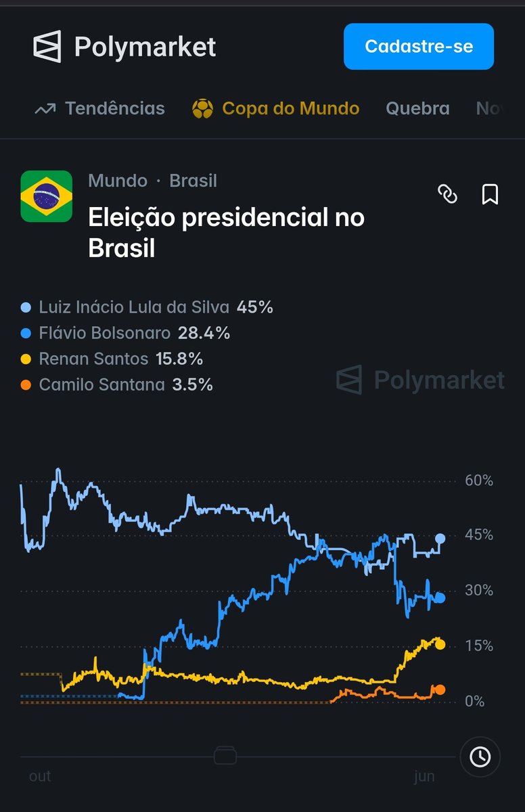Open the clock time-range icon
525x812 pixels.
point(480,757)
